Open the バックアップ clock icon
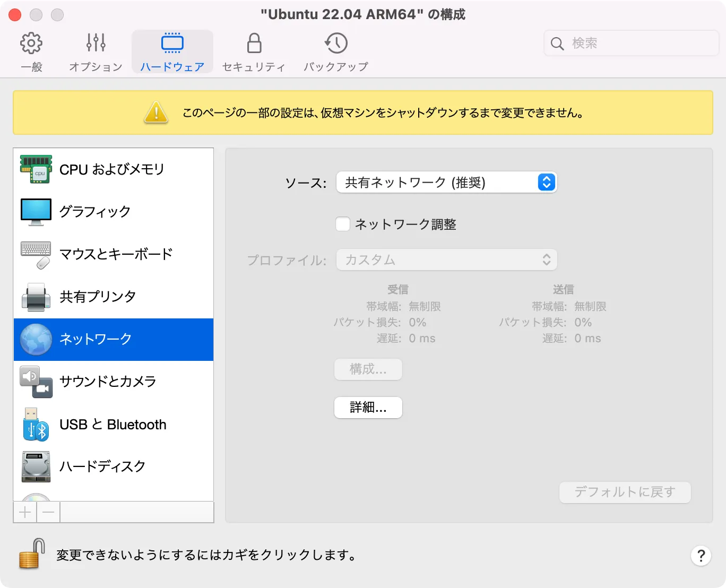The image size is (726, 588). 336,43
